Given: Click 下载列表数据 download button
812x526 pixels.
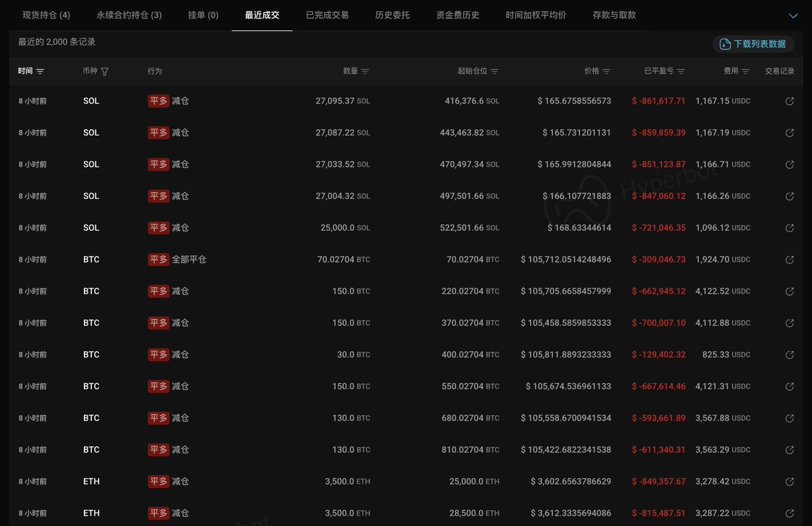Looking at the screenshot, I should [x=753, y=44].
